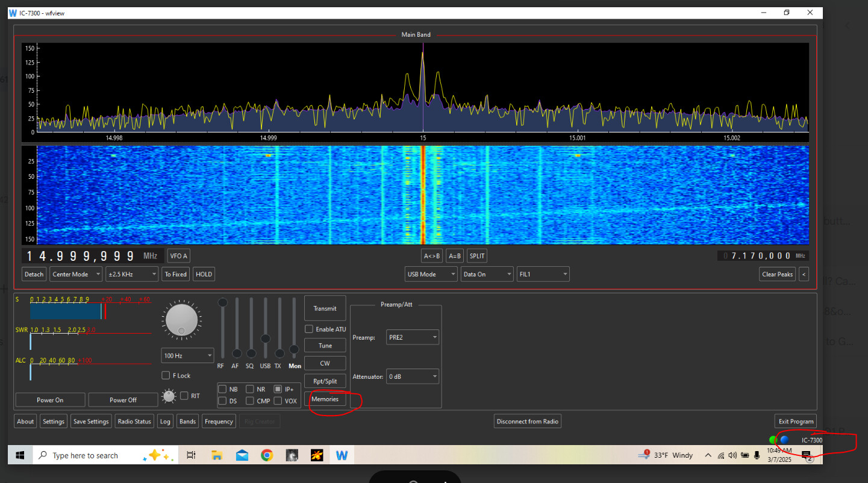Open the Log window
Viewport: 868px width, 483px height.
click(x=165, y=422)
